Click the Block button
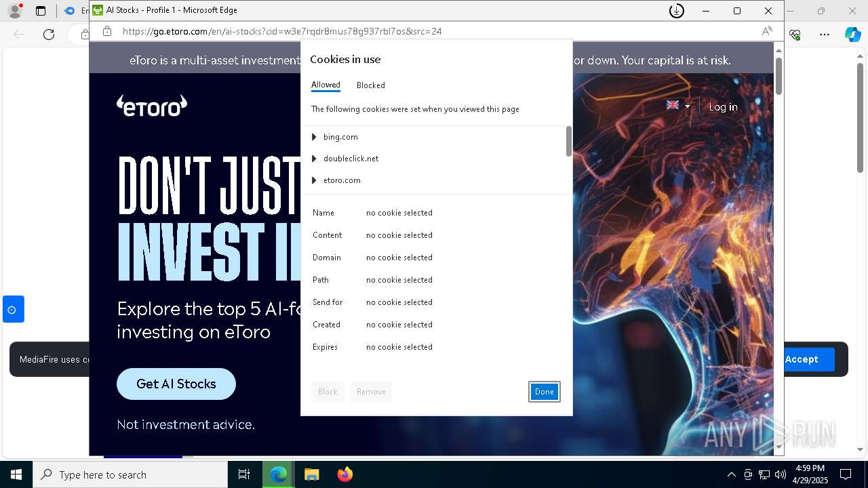This screenshot has height=488, width=868. click(x=328, y=392)
